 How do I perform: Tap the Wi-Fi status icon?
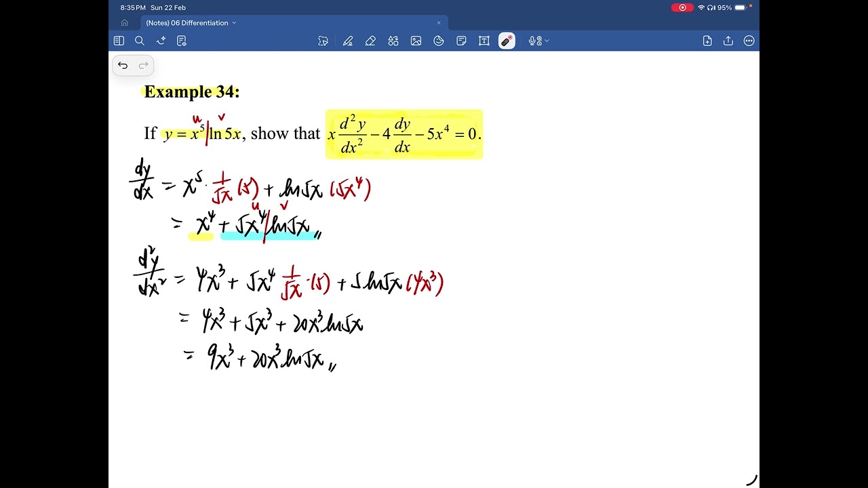pos(701,7)
